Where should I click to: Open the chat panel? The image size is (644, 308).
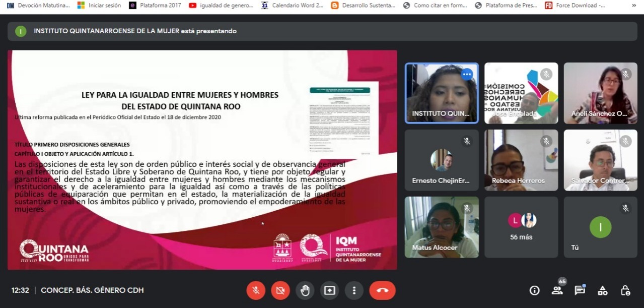point(580,290)
